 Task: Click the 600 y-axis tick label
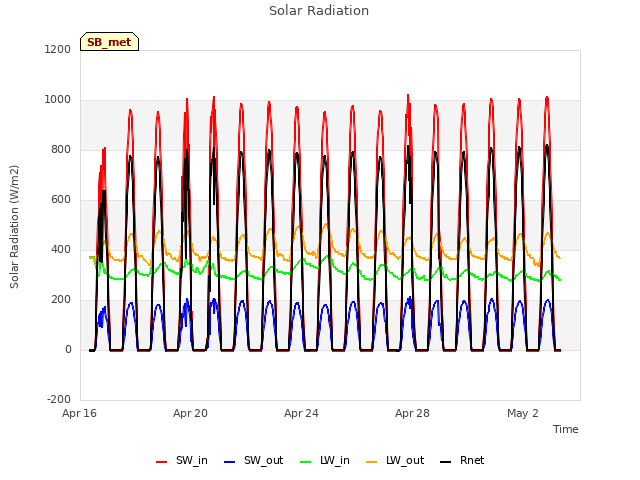(61, 200)
